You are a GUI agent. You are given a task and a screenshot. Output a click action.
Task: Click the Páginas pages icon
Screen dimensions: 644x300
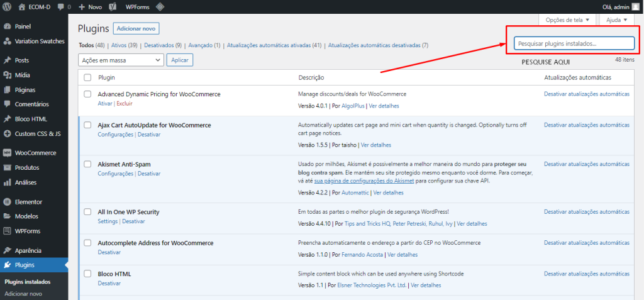click(7, 89)
